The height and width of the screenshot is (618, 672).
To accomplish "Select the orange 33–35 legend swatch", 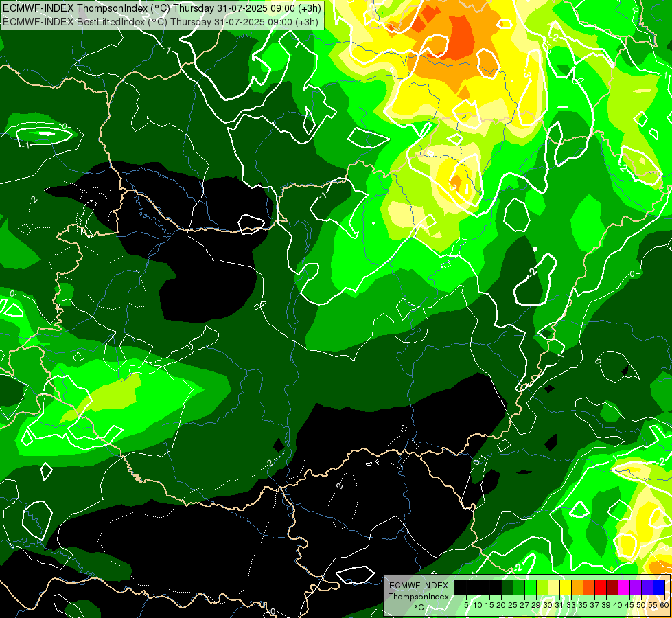I will 577,587.
